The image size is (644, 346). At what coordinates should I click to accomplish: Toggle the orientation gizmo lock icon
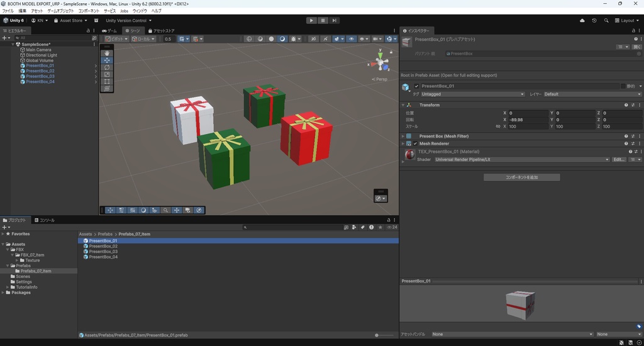[x=391, y=52]
